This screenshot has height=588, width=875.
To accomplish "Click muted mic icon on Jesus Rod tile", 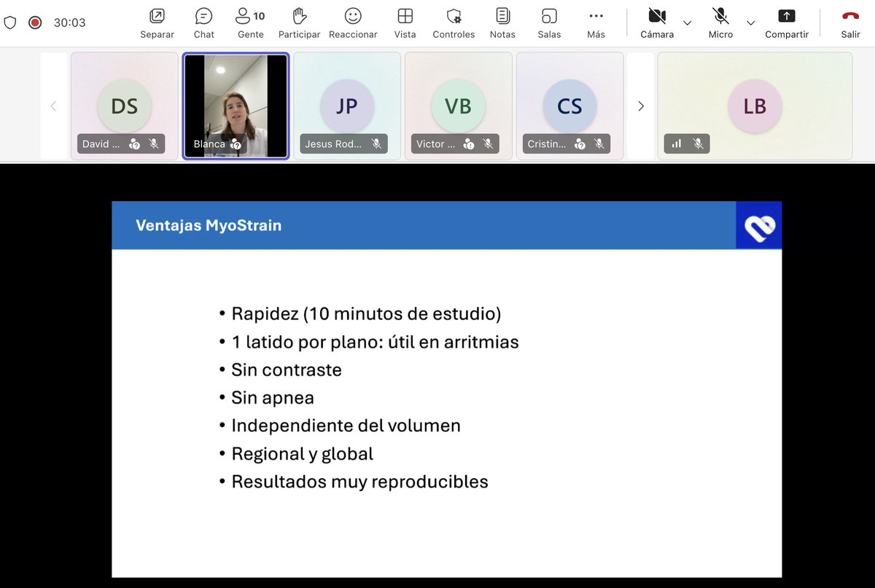I will pyautogui.click(x=376, y=144).
